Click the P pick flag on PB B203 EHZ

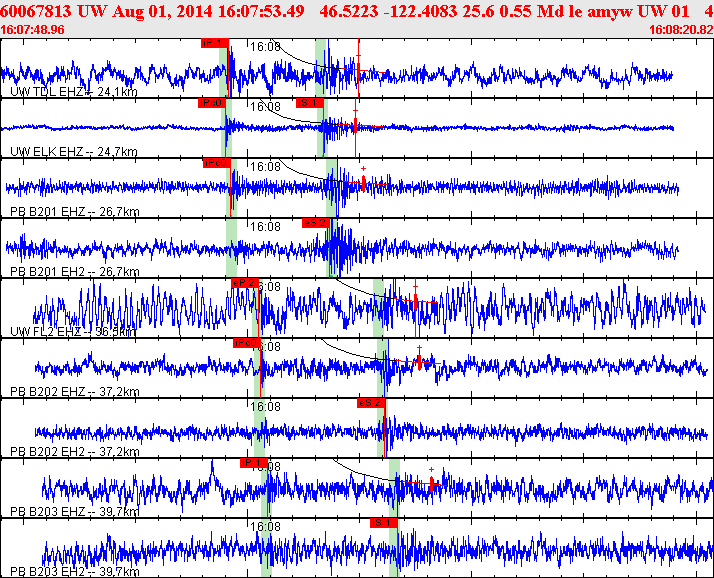click(253, 463)
